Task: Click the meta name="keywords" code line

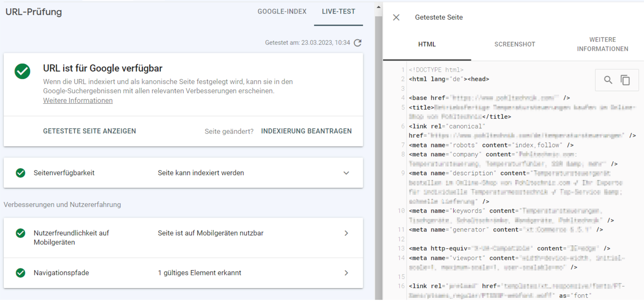Action: coord(511,216)
